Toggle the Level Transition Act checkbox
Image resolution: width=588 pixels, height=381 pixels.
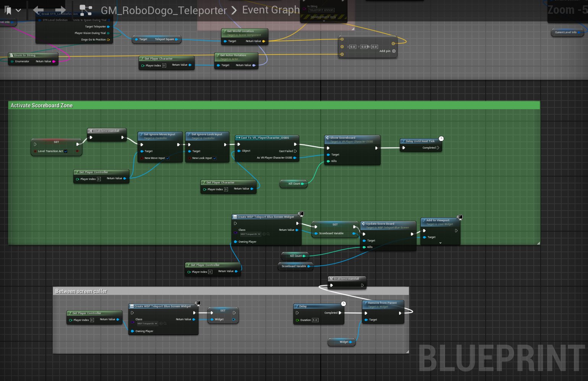[x=66, y=151]
